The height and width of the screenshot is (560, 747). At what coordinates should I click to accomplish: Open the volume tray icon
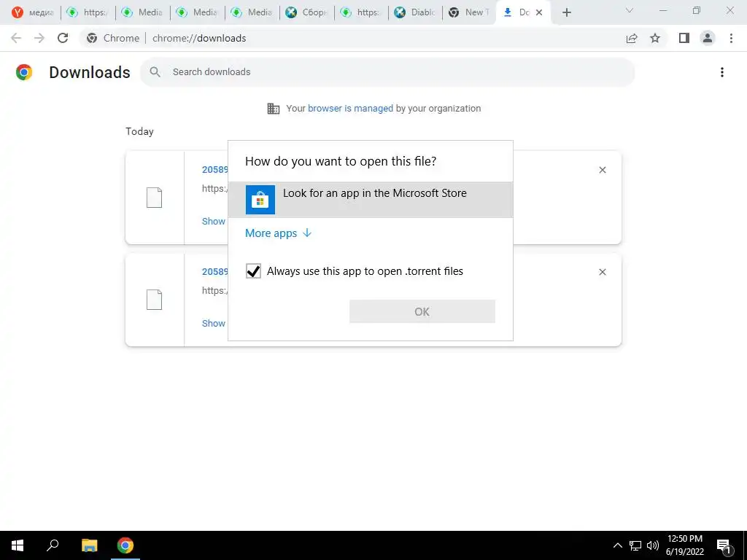[x=653, y=545]
